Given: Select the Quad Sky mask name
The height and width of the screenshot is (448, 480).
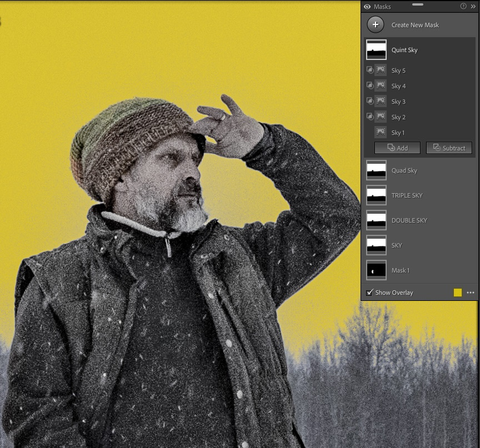Looking at the screenshot, I should coord(404,170).
